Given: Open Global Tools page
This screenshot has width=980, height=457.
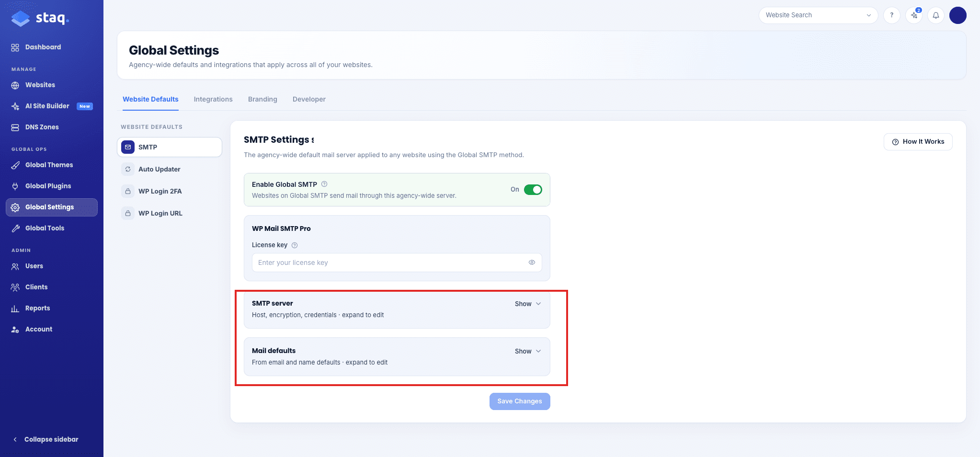Looking at the screenshot, I should pyautogui.click(x=52, y=228).
